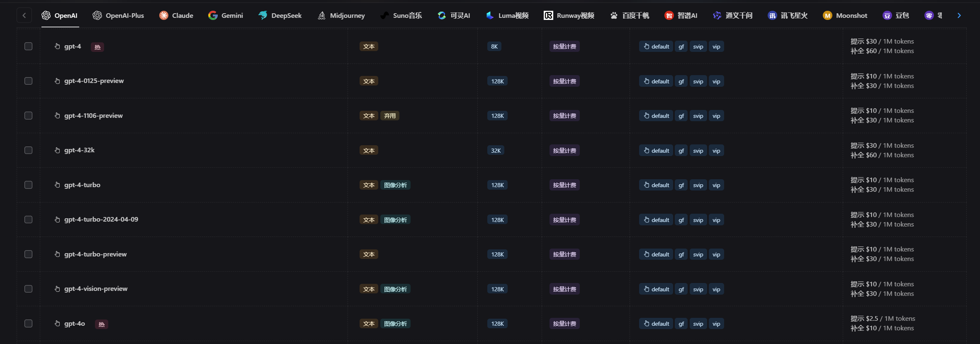Click the 8K context tag for gpt-4

coord(494,46)
